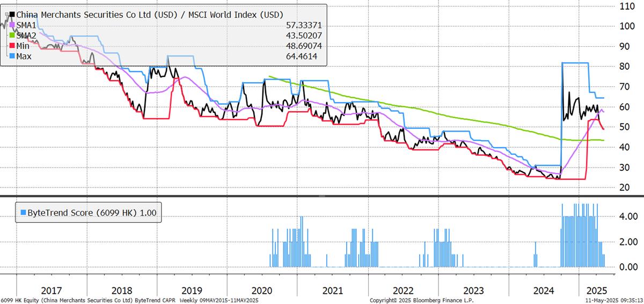Select the Max legend label
Screen dimensions: 644x304
pos(25,56)
